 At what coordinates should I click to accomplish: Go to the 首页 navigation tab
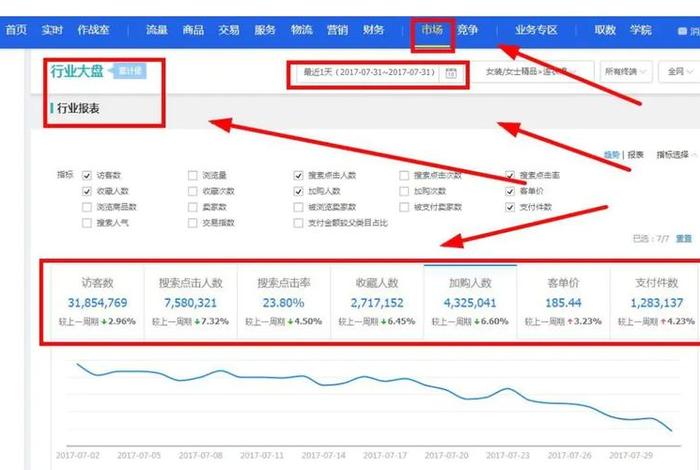tap(16, 30)
